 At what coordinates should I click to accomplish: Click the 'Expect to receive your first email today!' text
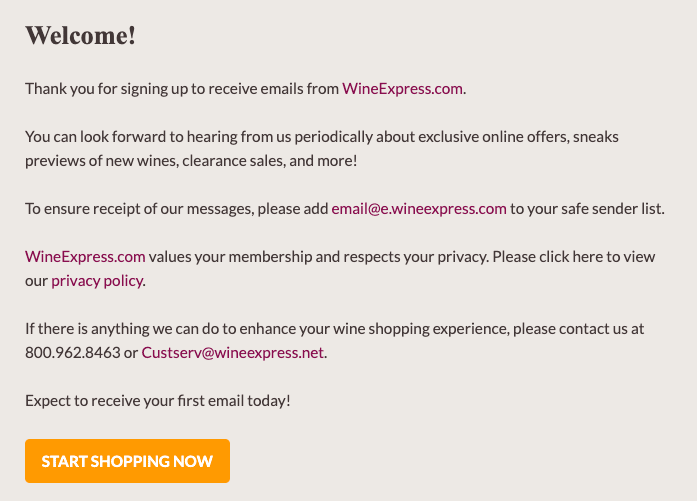coord(157,401)
